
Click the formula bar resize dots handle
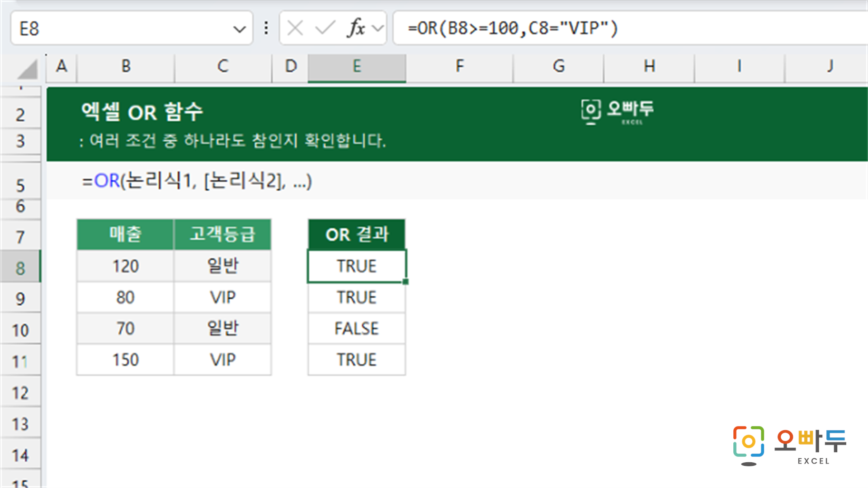point(266,28)
